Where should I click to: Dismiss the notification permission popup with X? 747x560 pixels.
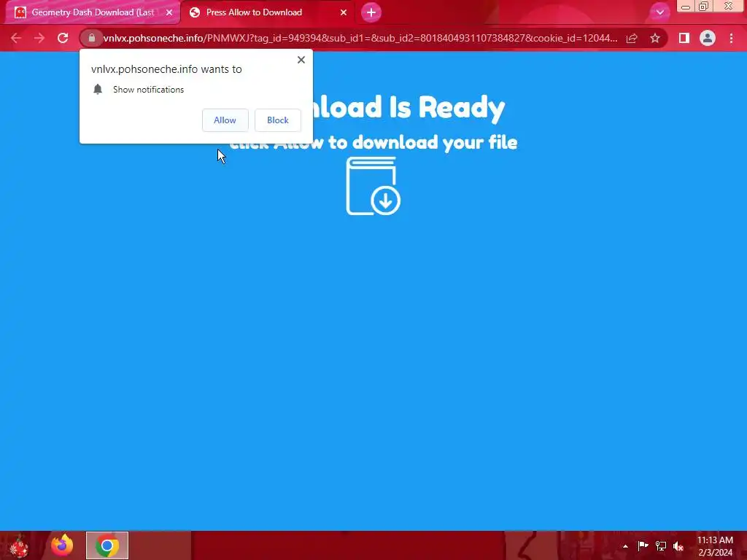click(301, 60)
